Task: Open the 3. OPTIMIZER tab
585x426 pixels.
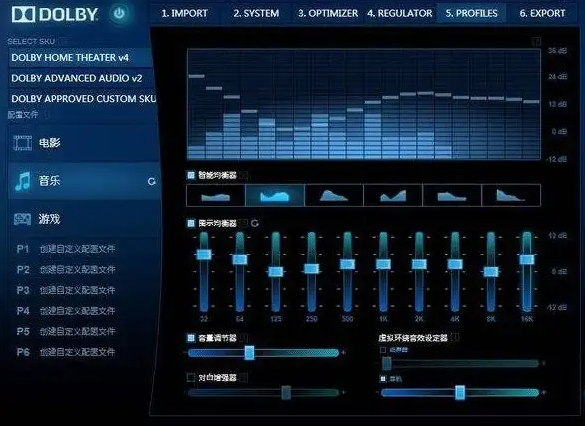Action: pos(328,13)
